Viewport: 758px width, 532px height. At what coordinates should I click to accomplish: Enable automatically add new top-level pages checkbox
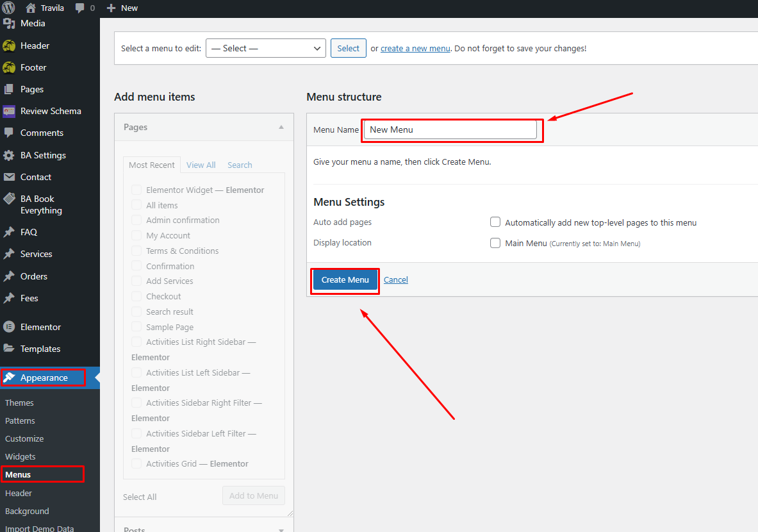[495, 222]
